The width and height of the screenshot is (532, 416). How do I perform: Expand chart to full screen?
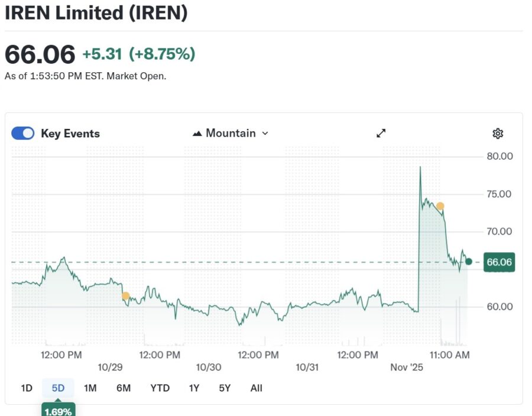381,133
